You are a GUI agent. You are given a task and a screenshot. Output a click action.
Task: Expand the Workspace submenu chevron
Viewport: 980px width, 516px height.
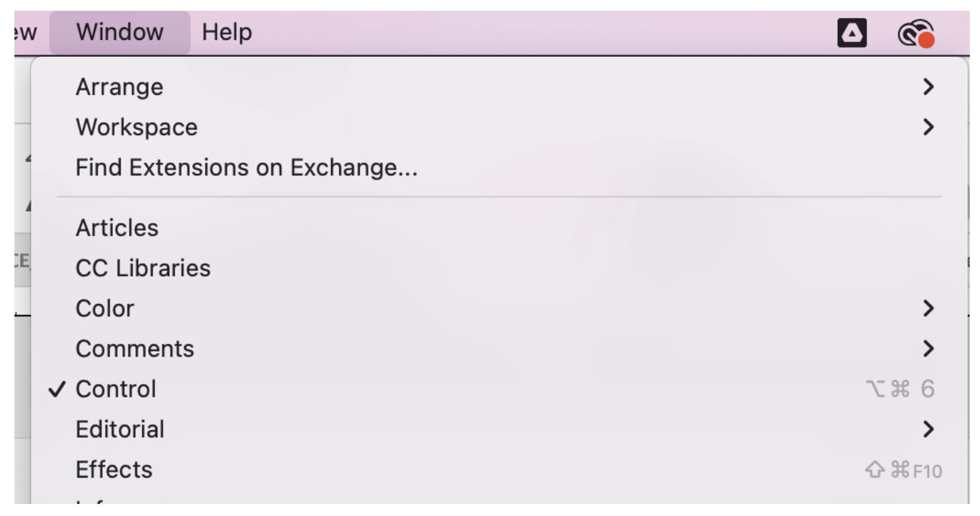click(928, 127)
